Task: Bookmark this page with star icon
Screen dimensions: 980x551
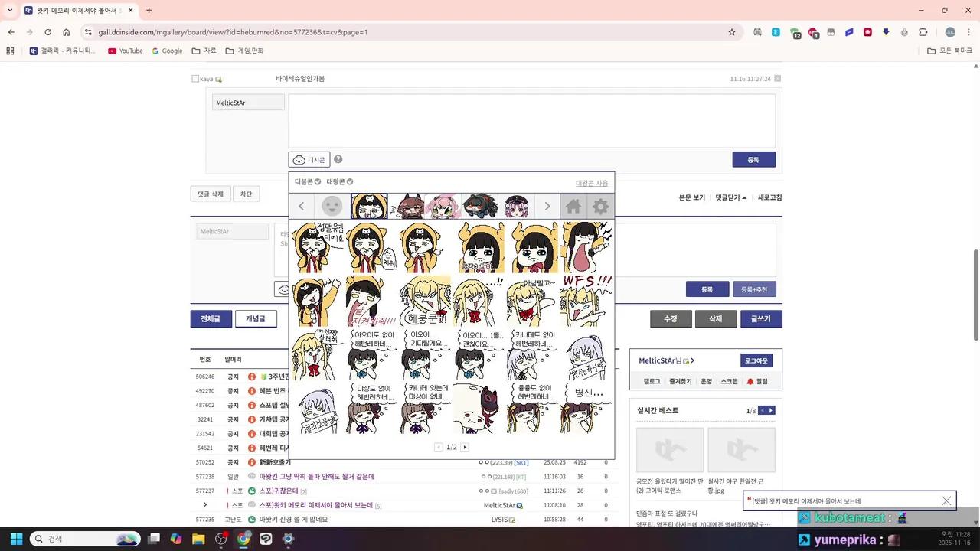Action: point(732,32)
